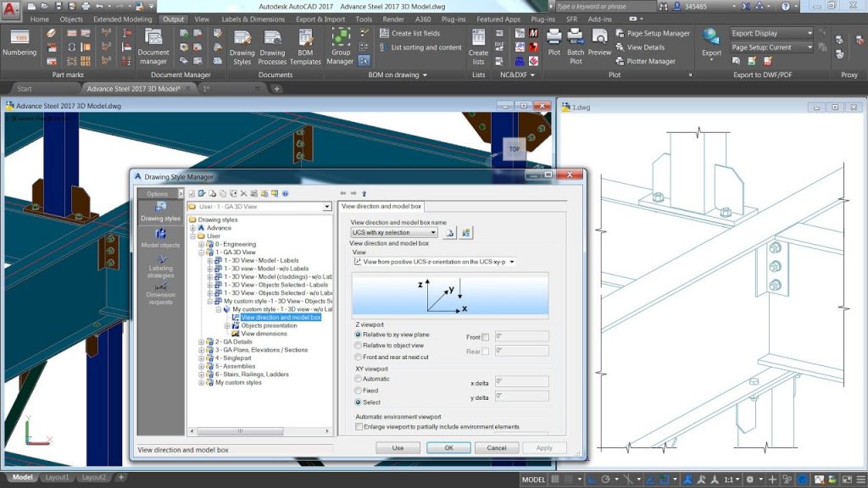868x488 pixels.
Task: Expand 2 - GA Details node
Action: (202, 342)
